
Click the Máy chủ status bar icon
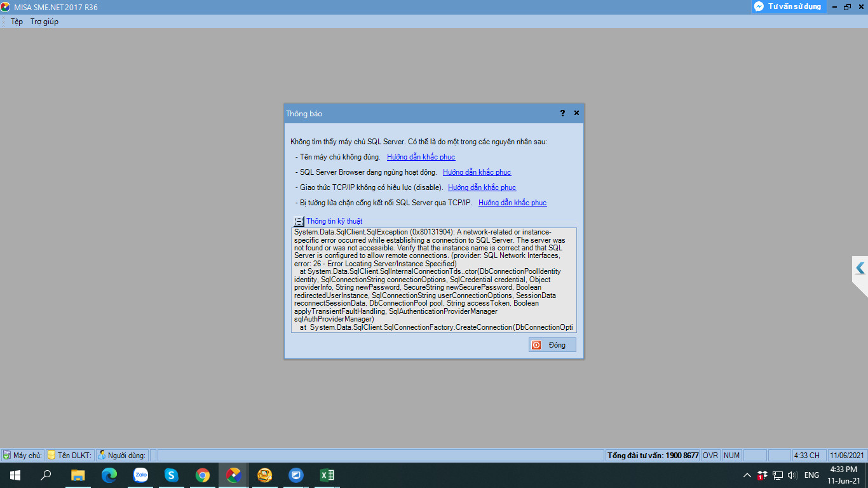(7, 456)
